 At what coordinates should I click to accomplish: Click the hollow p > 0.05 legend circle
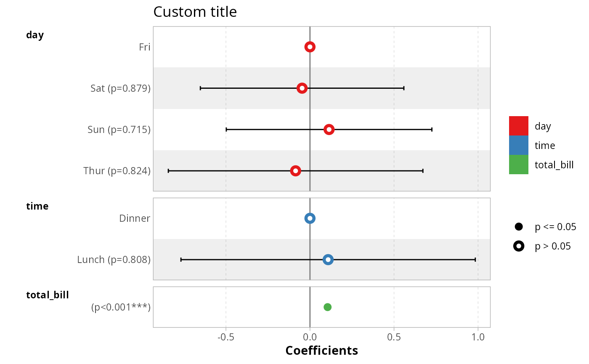tap(518, 246)
